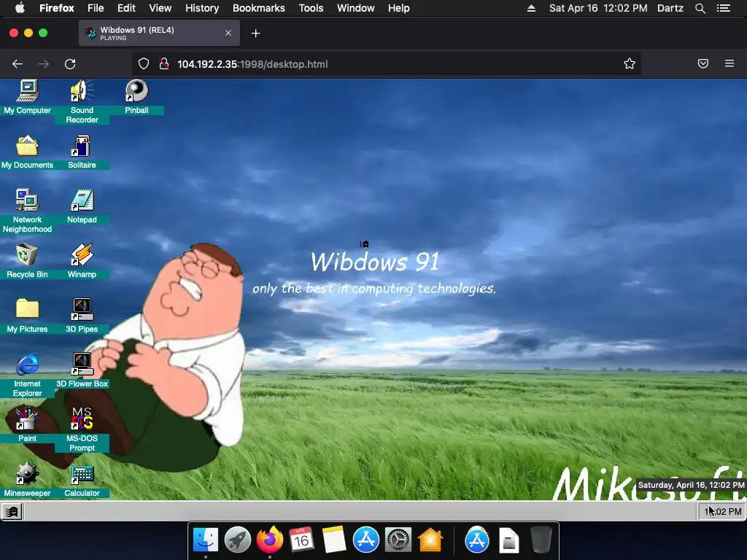
Task: Open the View menu
Action: (x=160, y=8)
